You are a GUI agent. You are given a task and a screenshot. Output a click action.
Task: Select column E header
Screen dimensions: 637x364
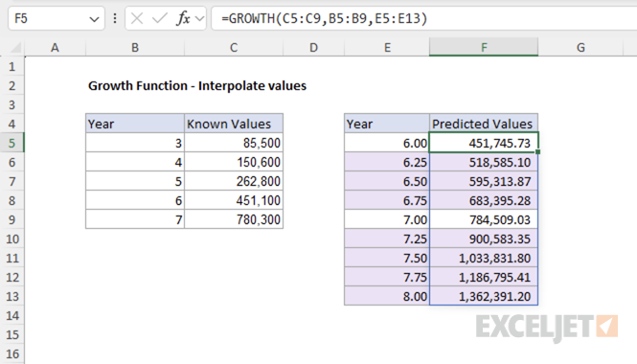click(x=387, y=48)
